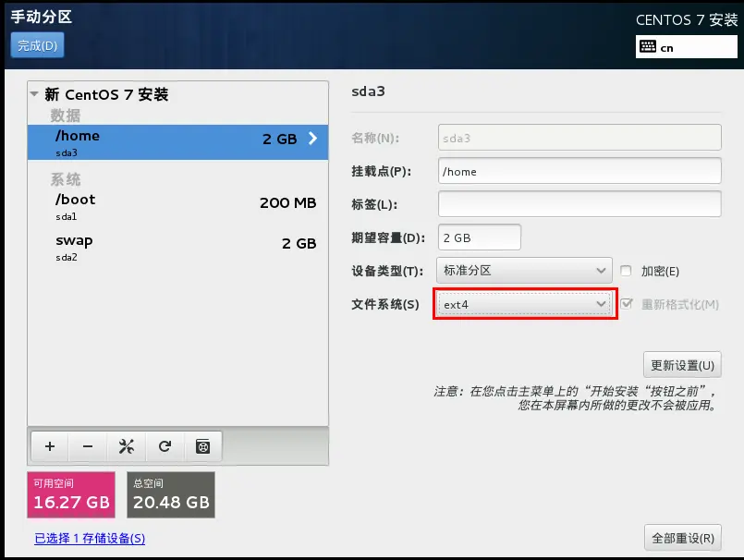Select the /home sda3 partition row

[x=178, y=142]
